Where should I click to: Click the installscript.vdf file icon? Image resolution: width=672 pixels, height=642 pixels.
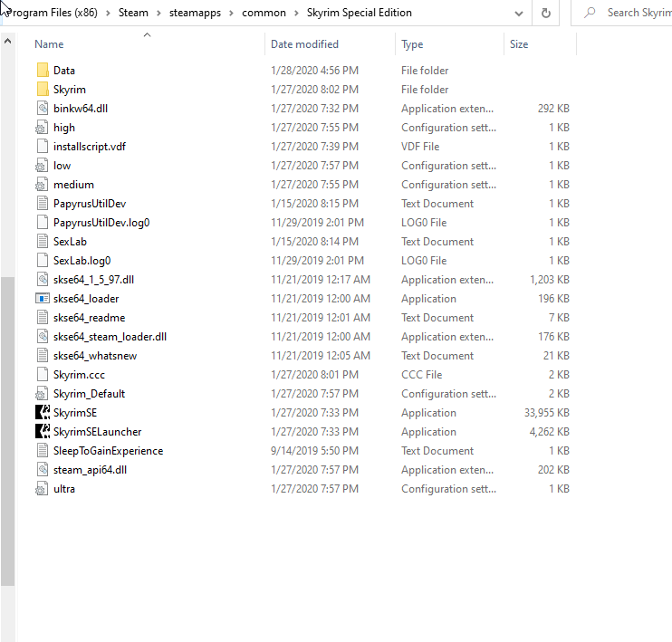[43, 147]
